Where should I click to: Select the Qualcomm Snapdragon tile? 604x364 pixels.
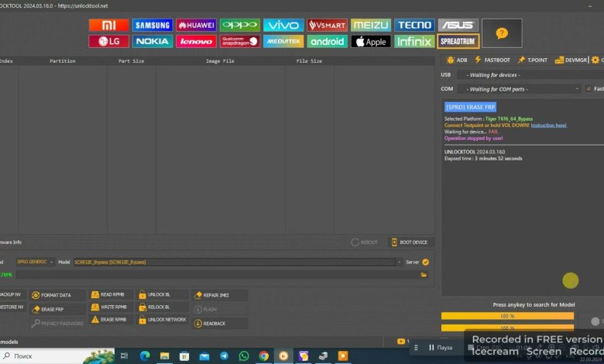tap(239, 41)
